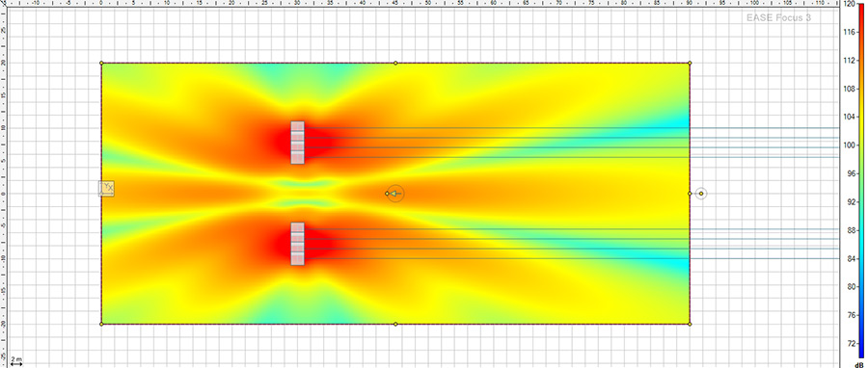Click the bottom cabinet of lower array
868x368 pixels.
click(297, 260)
